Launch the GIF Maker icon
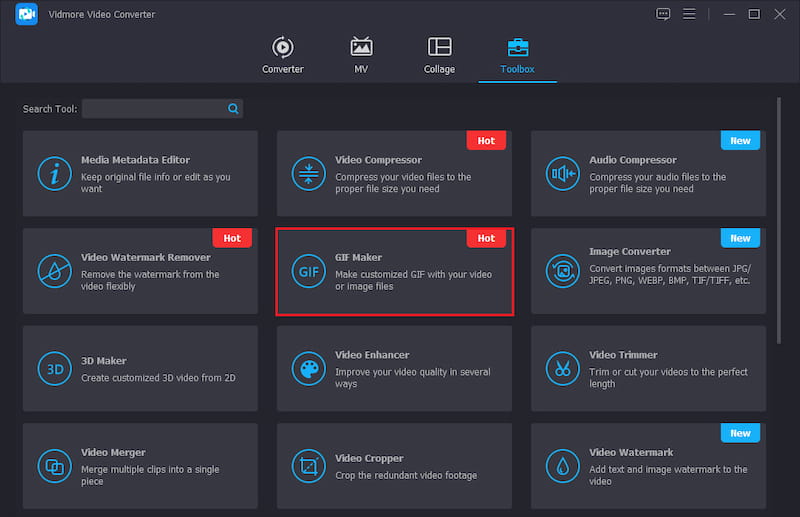 [x=308, y=271]
